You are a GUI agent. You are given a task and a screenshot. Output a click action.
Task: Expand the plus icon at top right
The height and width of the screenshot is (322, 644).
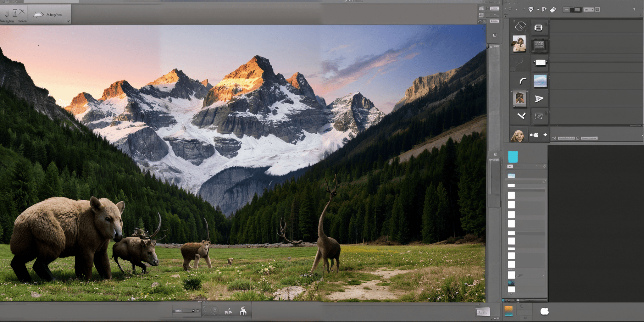coord(634,9)
